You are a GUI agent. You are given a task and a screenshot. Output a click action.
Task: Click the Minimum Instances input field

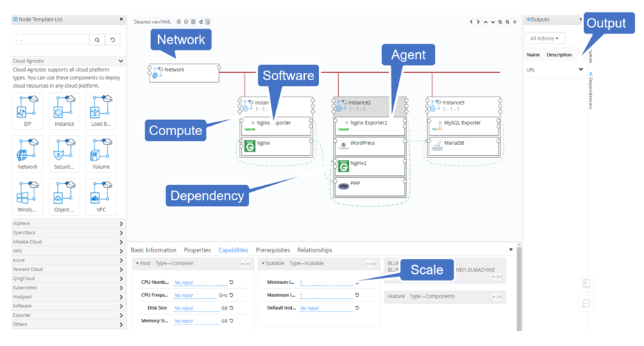[x=326, y=282]
